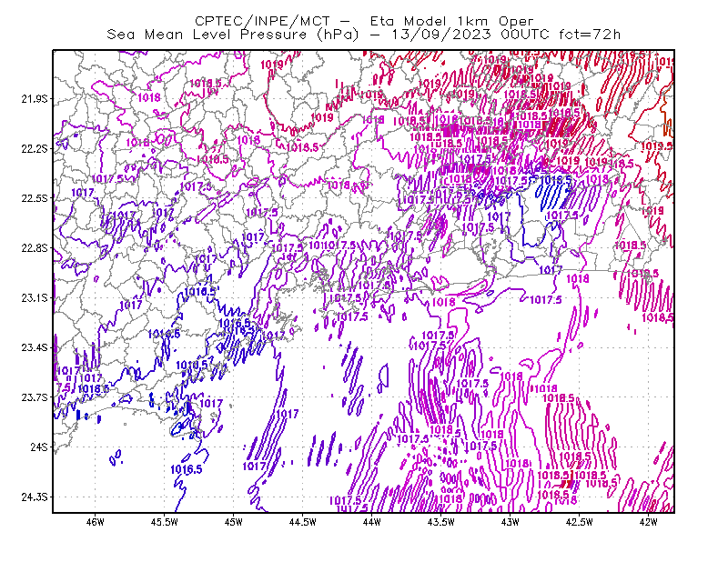Click the 24S latitude axis label
Image resolution: width=728 pixels, height=562 pixels.
coord(39,447)
